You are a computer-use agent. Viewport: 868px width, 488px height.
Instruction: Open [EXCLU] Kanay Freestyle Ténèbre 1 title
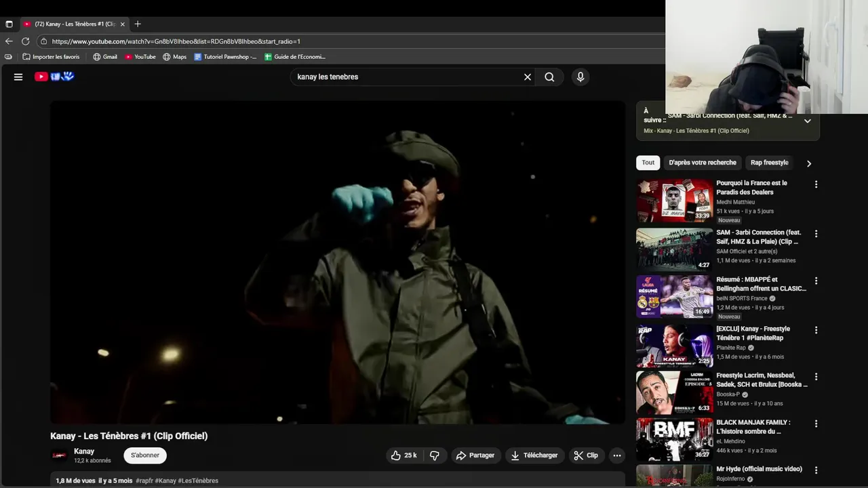753,333
